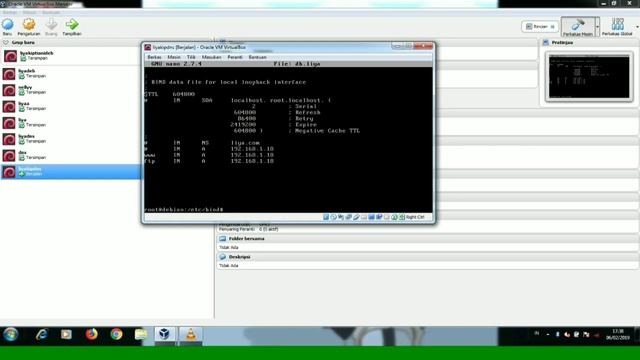
Task: Click the VM window's VirtualBox title icon
Action: [x=148, y=47]
